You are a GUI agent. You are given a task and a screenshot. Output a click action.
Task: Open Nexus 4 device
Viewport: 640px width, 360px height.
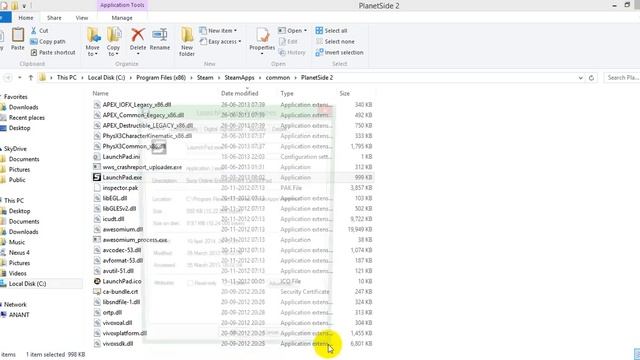[x=19, y=253]
